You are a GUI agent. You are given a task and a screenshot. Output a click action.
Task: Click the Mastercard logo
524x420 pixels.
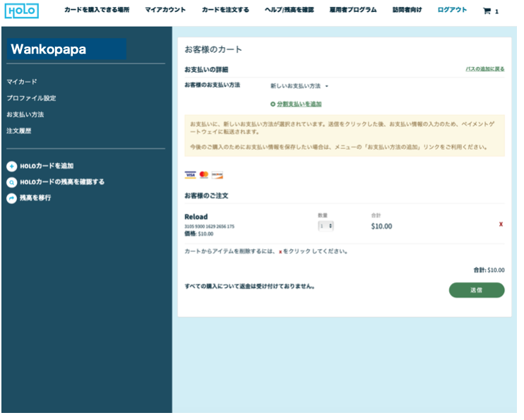click(204, 175)
